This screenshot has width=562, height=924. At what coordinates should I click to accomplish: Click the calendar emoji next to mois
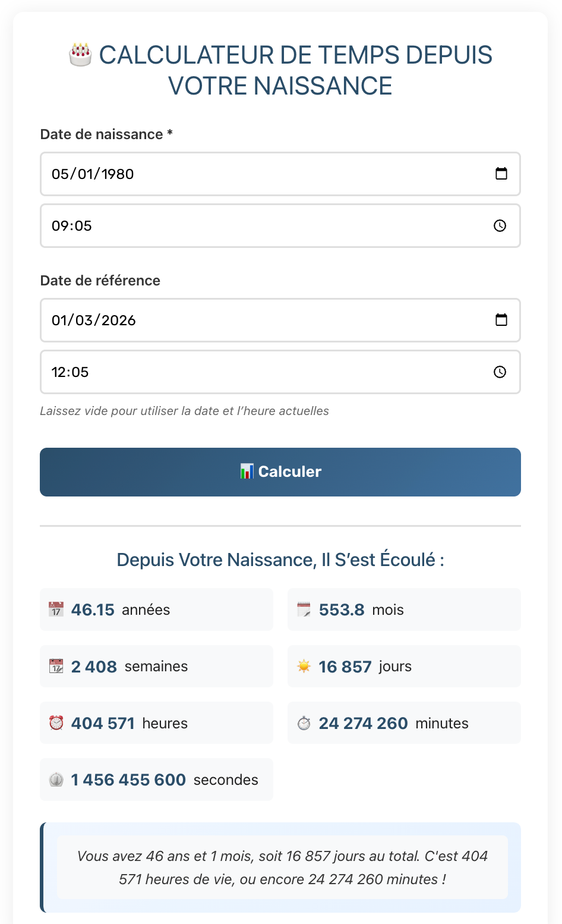click(x=303, y=609)
